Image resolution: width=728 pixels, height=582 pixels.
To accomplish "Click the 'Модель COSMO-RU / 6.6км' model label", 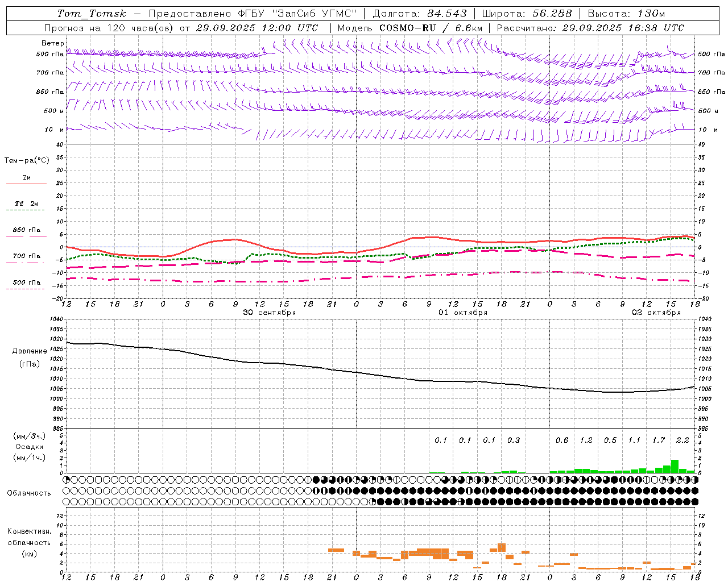I will (x=410, y=28).
